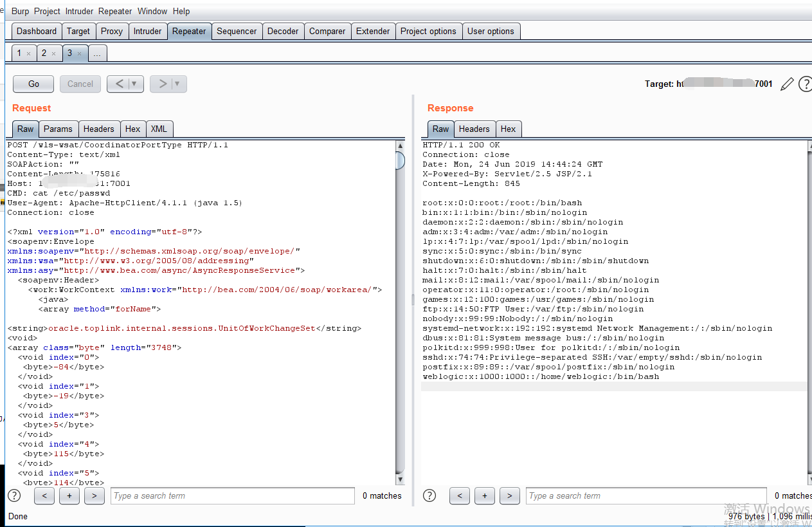This screenshot has width=812, height=527.
Task: Focus the request search term field
Action: (232, 495)
